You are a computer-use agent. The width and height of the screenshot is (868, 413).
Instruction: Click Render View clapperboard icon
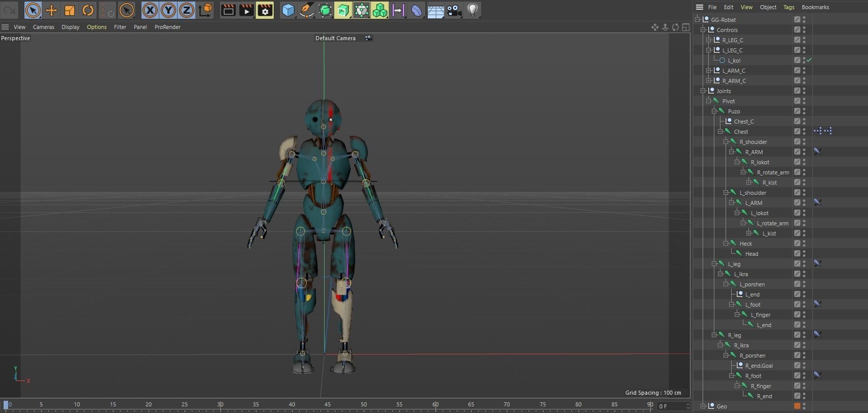pos(228,10)
